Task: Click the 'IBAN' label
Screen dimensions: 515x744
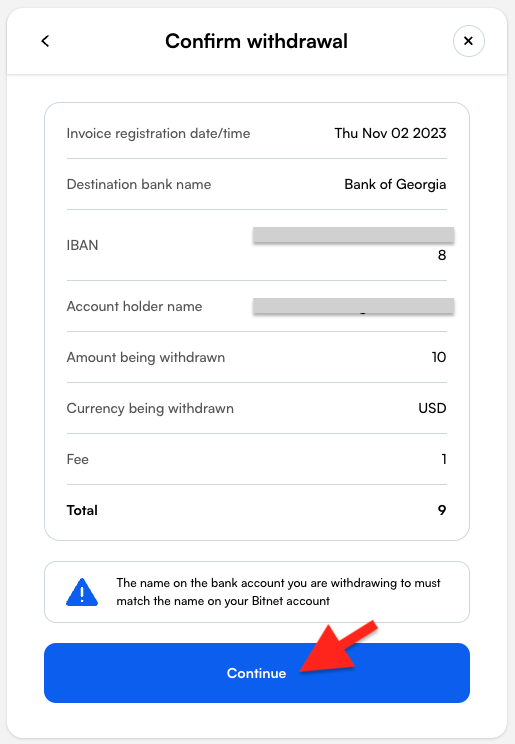Action: click(82, 245)
